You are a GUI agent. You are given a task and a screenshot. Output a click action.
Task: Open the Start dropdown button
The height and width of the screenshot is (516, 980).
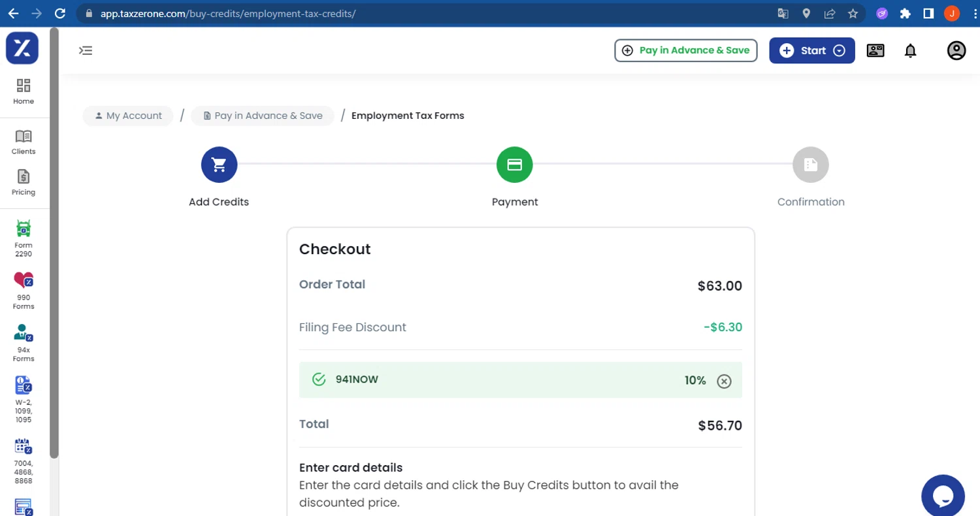(812, 50)
